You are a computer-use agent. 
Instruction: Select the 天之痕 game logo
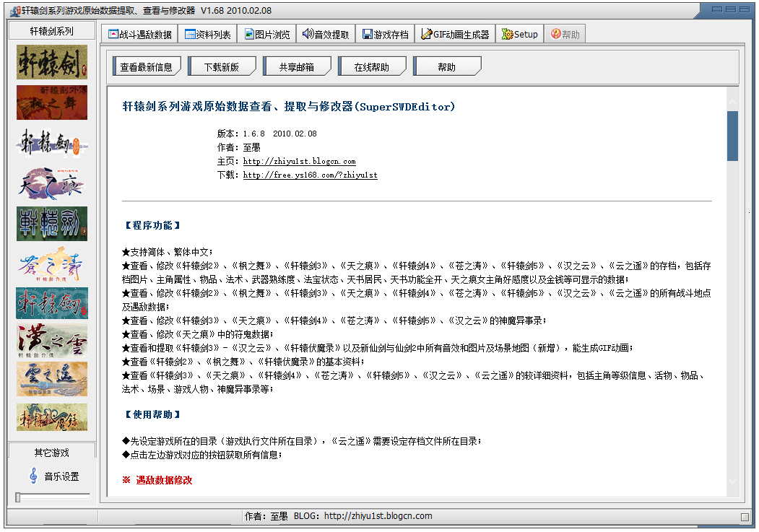pos(52,183)
